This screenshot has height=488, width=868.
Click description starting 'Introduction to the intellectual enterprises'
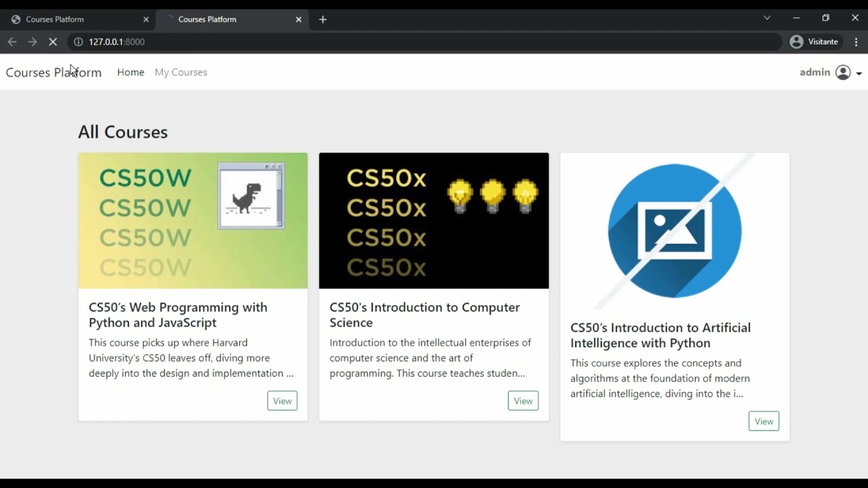coord(430,358)
